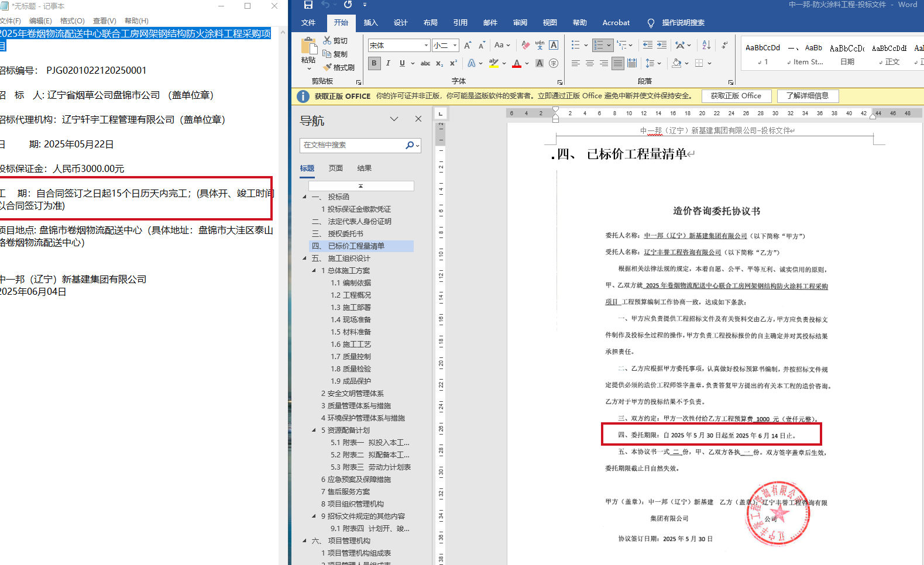Open 格式(O) menu in Notepad

[x=73, y=21]
